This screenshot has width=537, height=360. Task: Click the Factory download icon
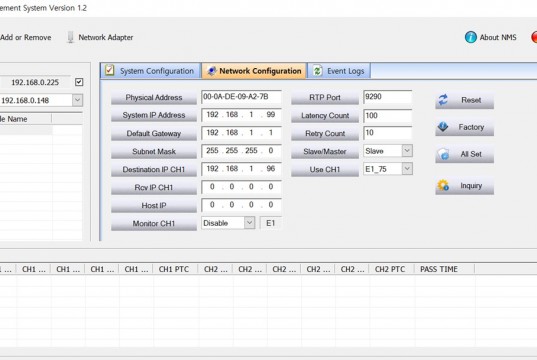(443, 127)
